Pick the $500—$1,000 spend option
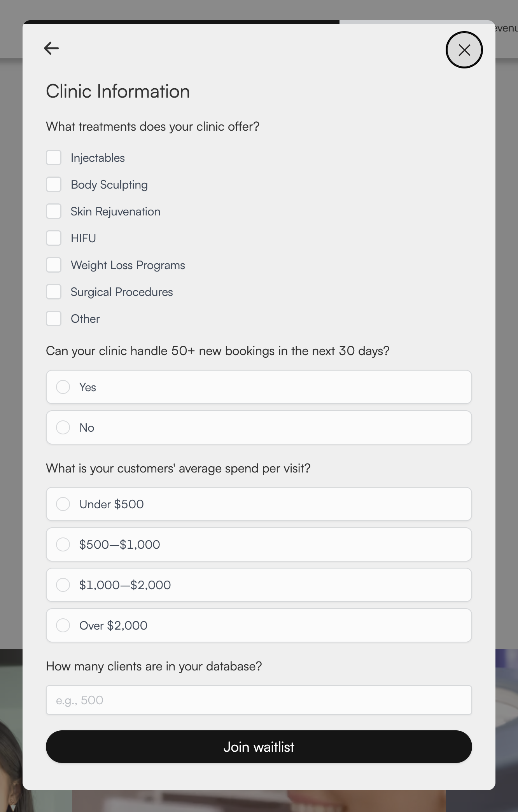 (x=63, y=544)
